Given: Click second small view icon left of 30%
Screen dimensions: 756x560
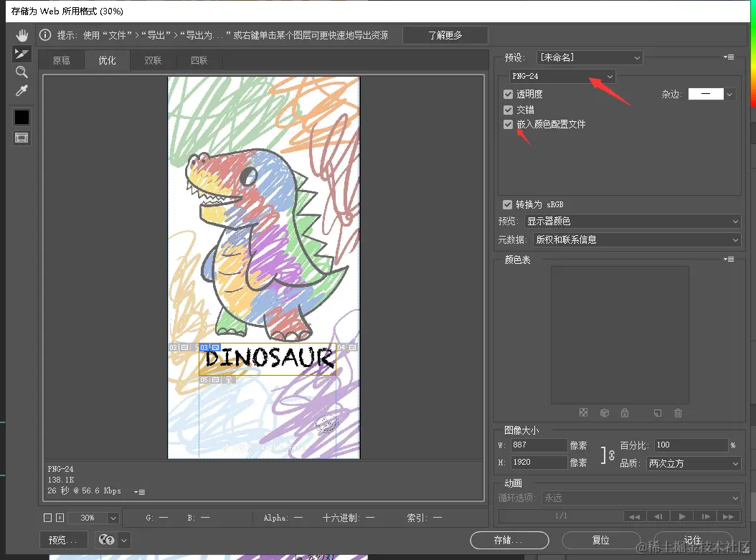Looking at the screenshot, I should pos(60,518).
